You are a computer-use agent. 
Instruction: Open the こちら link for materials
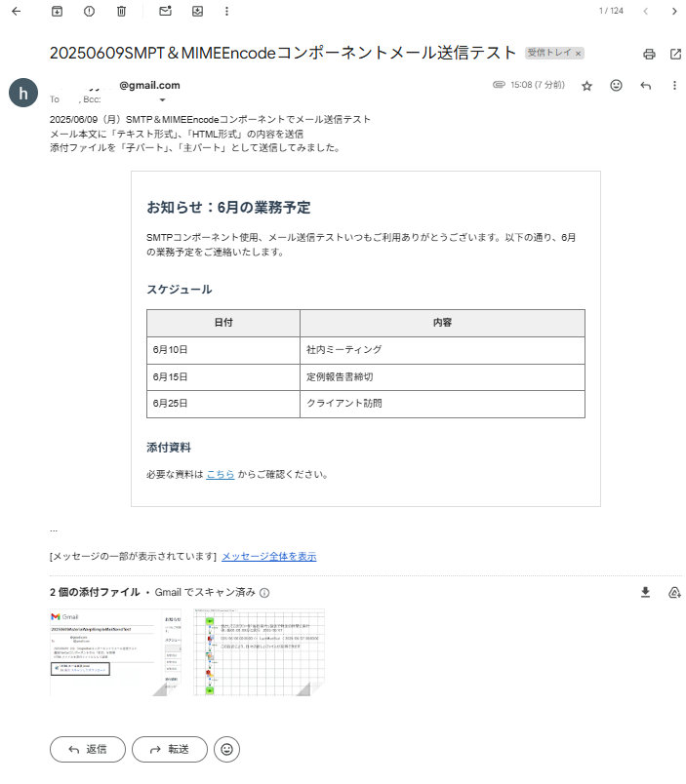click(221, 474)
